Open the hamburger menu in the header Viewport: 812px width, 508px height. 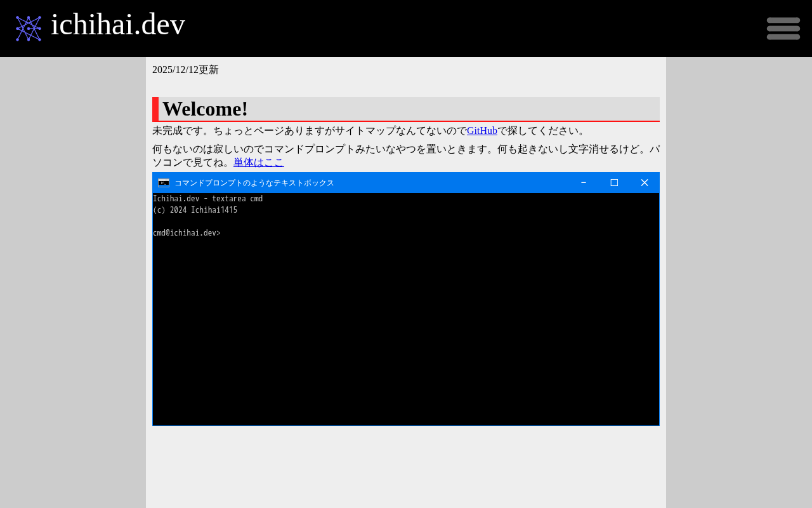[783, 29]
